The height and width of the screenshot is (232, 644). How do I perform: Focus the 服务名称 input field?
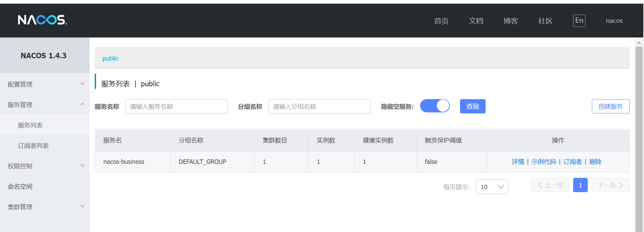(x=176, y=106)
